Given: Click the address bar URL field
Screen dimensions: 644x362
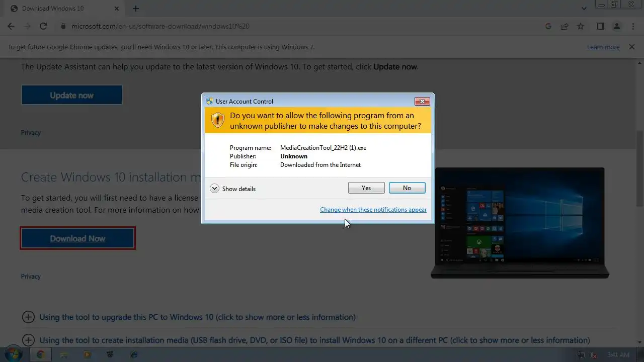Looking at the screenshot, I should tap(302, 26).
